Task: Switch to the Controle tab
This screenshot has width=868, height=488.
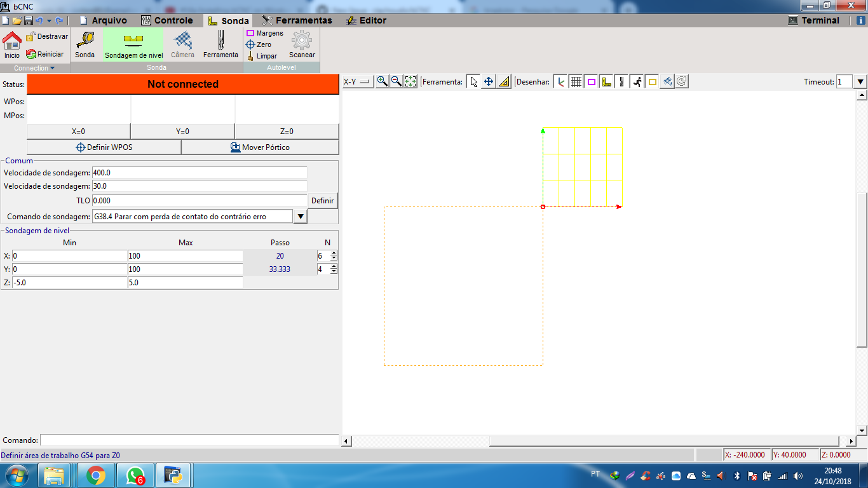Action: tap(166, 20)
